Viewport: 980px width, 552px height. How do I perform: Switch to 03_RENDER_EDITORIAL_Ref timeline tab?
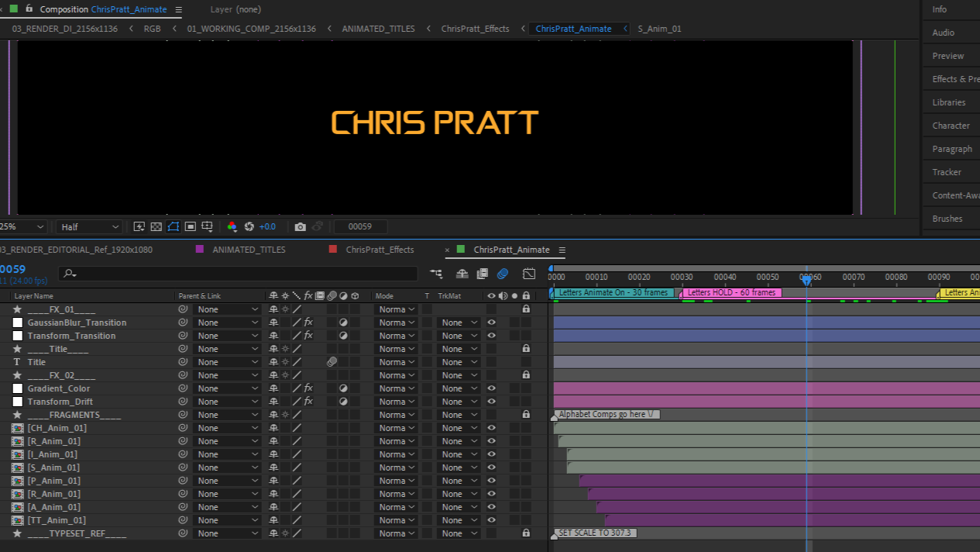pyautogui.click(x=76, y=250)
